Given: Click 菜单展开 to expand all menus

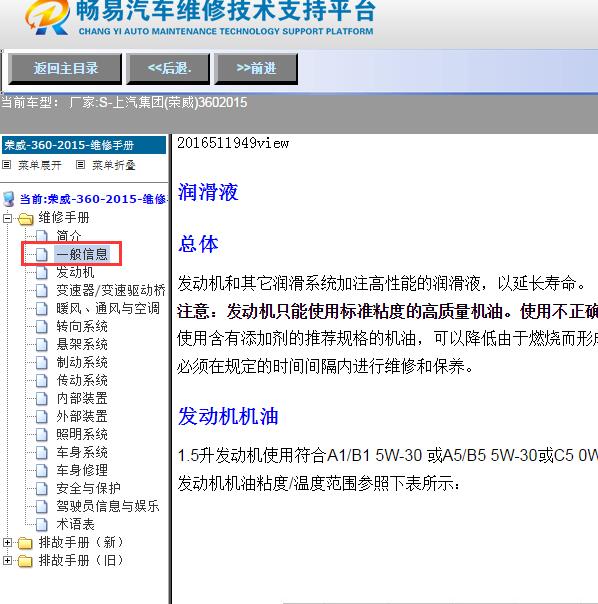Looking at the screenshot, I should coord(40,165).
